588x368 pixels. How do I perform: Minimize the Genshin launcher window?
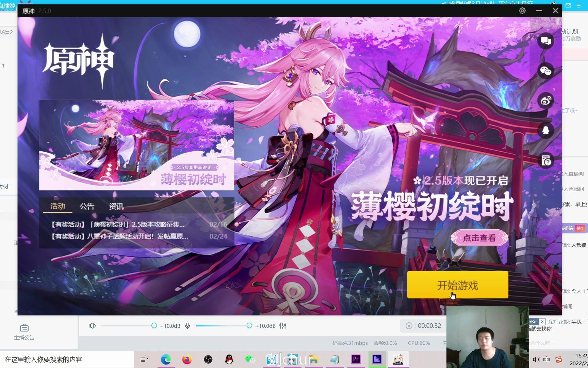[539, 11]
